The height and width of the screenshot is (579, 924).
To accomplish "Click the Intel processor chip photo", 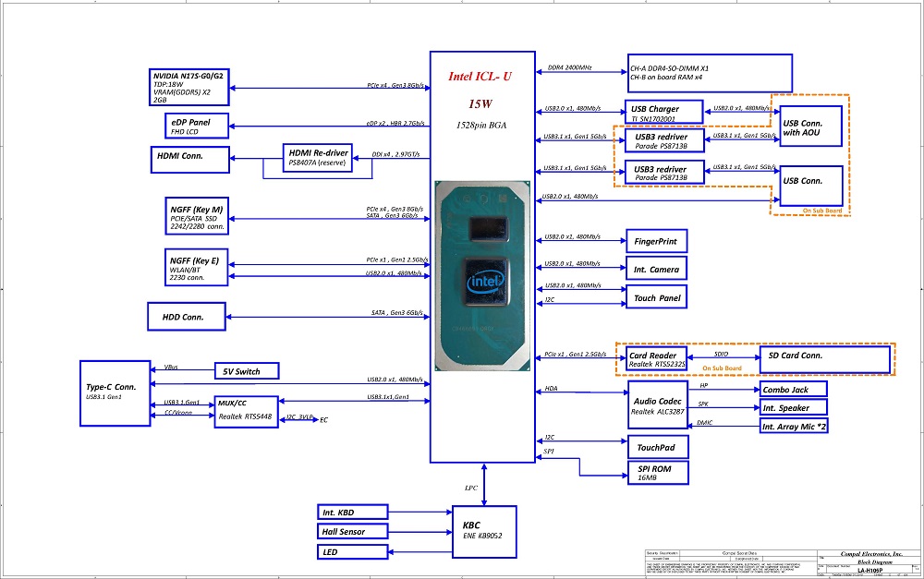I will pos(482,276).
